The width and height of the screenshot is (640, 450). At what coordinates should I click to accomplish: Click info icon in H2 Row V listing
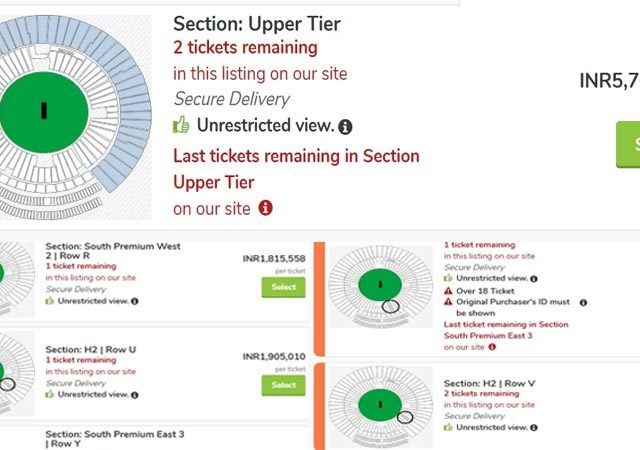534,428
